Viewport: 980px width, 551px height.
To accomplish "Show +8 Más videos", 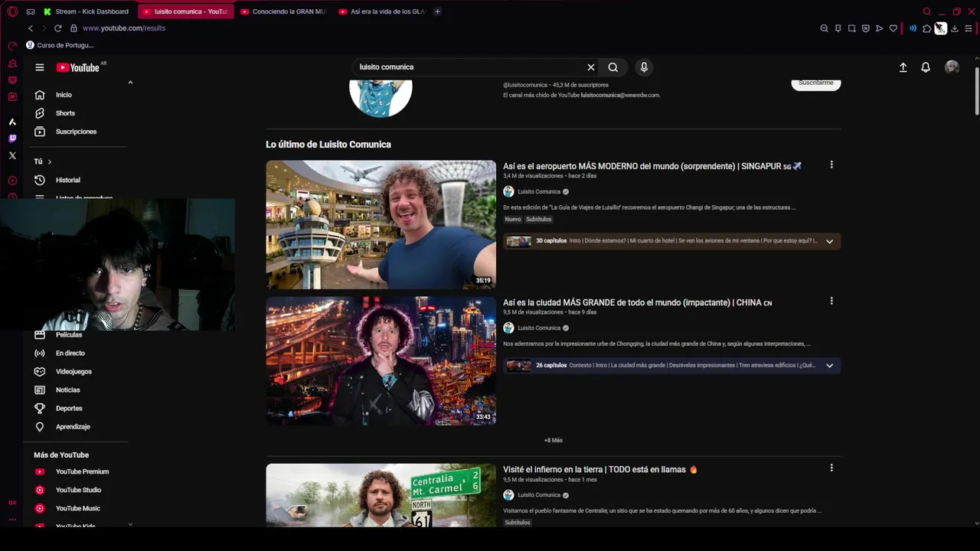I will (553, 440).
